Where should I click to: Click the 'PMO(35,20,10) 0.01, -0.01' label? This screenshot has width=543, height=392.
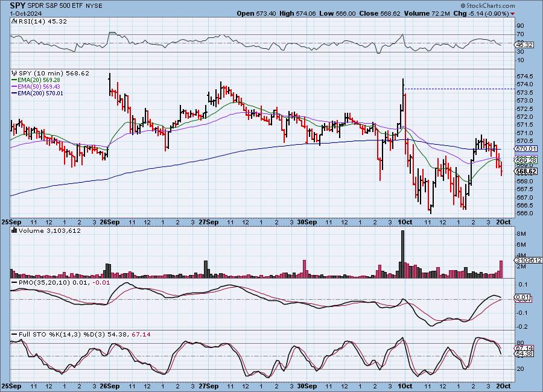click(x=64, y=283)
